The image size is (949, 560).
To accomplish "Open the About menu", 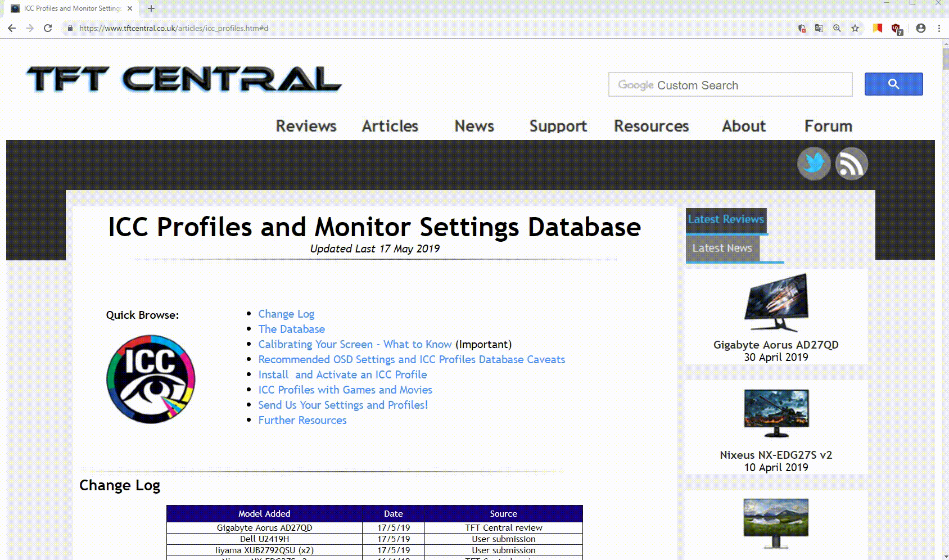I will coord(744,126).
